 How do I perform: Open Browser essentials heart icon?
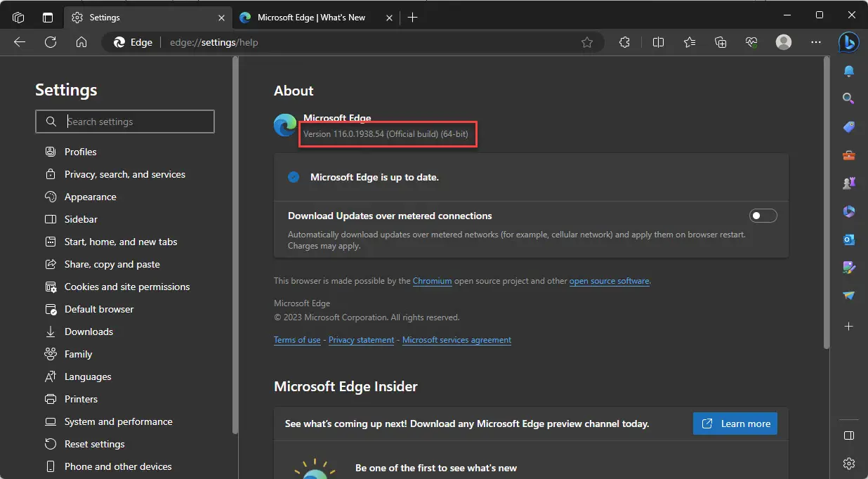click(x=752, y=42)
